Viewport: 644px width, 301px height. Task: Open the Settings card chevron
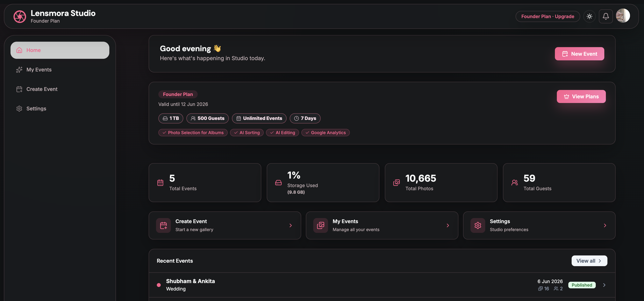tap(605, 226)
